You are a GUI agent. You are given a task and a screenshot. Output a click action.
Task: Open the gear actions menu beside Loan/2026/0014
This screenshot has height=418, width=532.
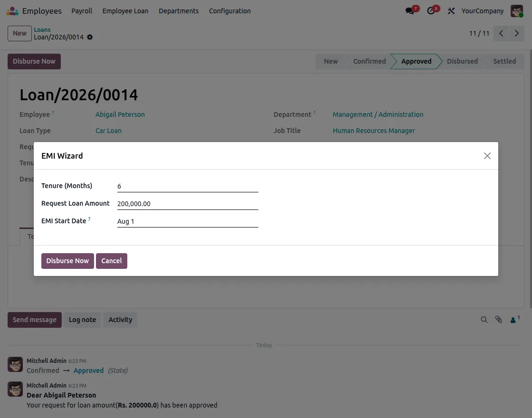tap(90, 37)
